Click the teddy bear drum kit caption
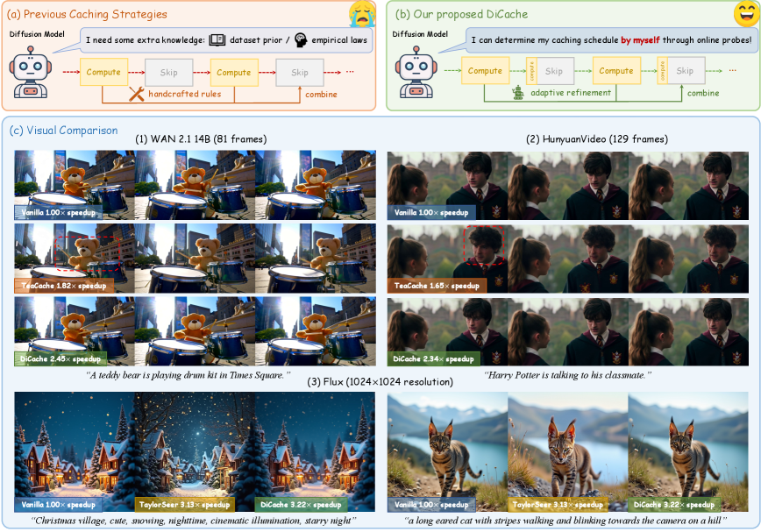The image size is (761, 532). [x=188, y=375]
